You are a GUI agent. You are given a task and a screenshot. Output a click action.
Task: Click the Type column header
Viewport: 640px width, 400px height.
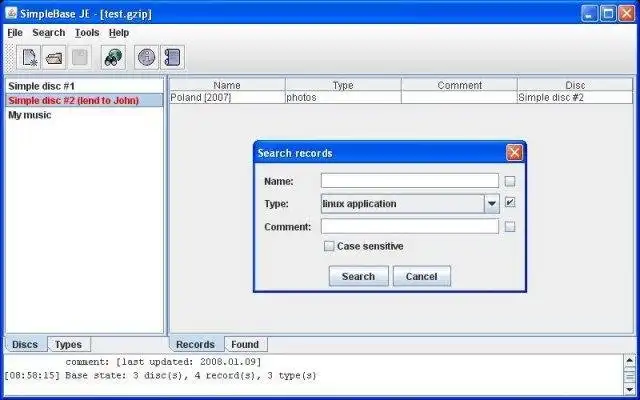coord(343,85)
